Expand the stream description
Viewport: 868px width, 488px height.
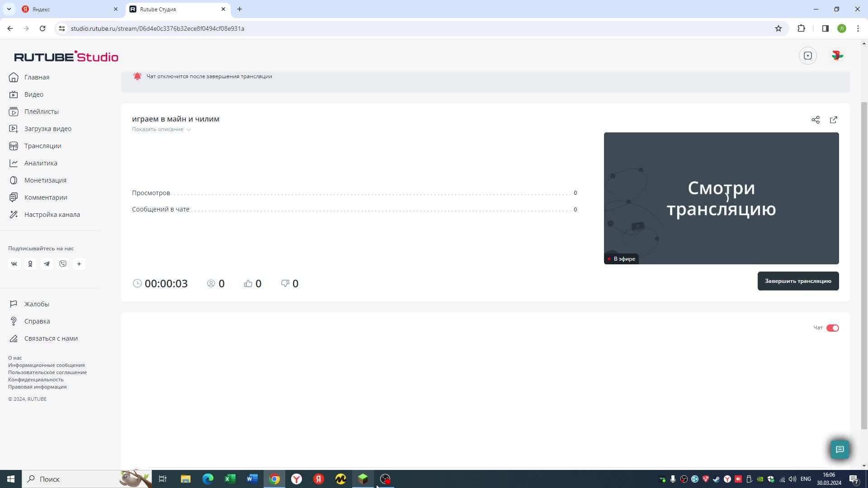[x=161, y=129]
